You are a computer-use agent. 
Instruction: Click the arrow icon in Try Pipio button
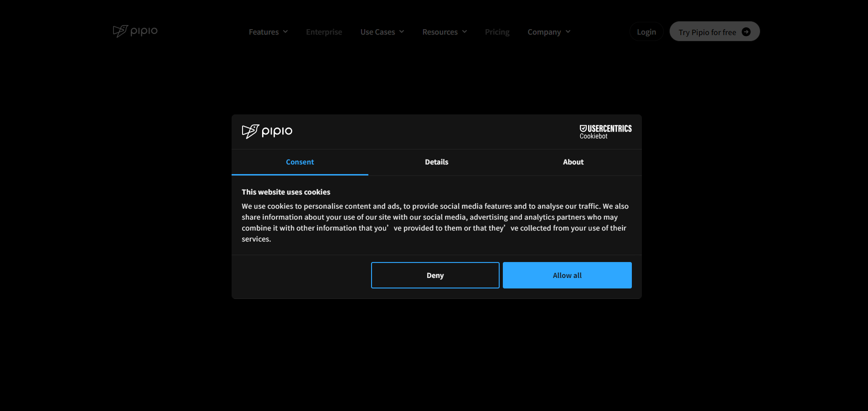746,32
